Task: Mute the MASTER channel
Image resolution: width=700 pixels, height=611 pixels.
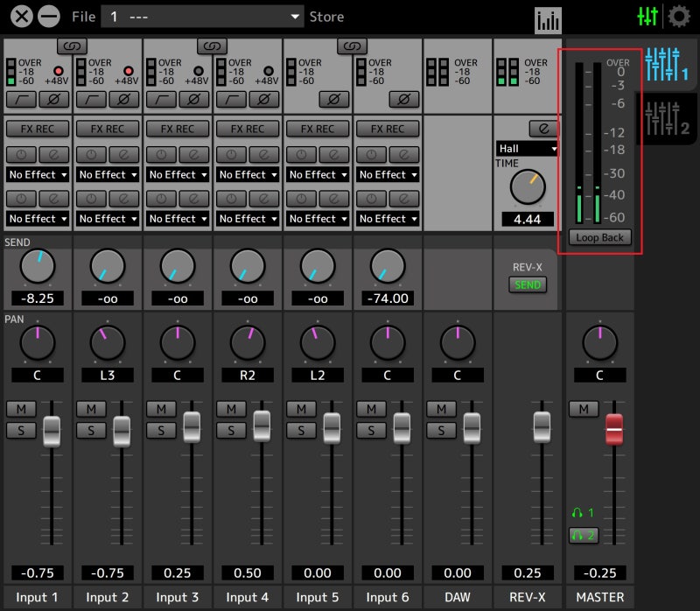Action: point(584,409)
